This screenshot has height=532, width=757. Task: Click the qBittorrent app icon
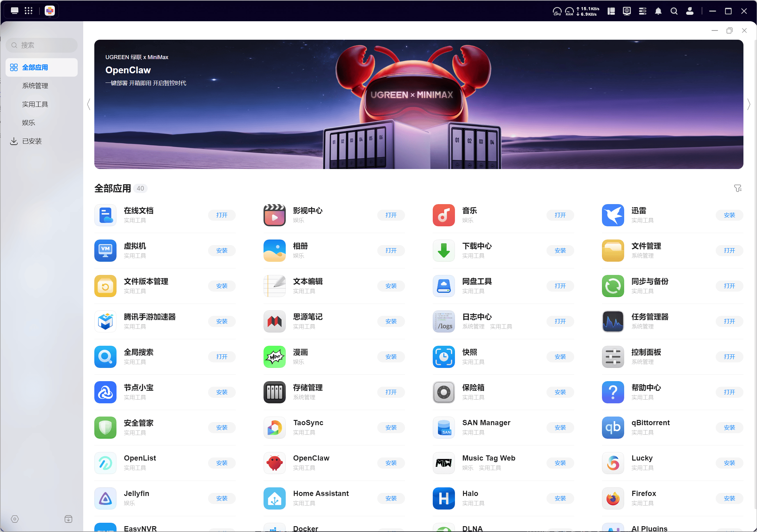612,427
